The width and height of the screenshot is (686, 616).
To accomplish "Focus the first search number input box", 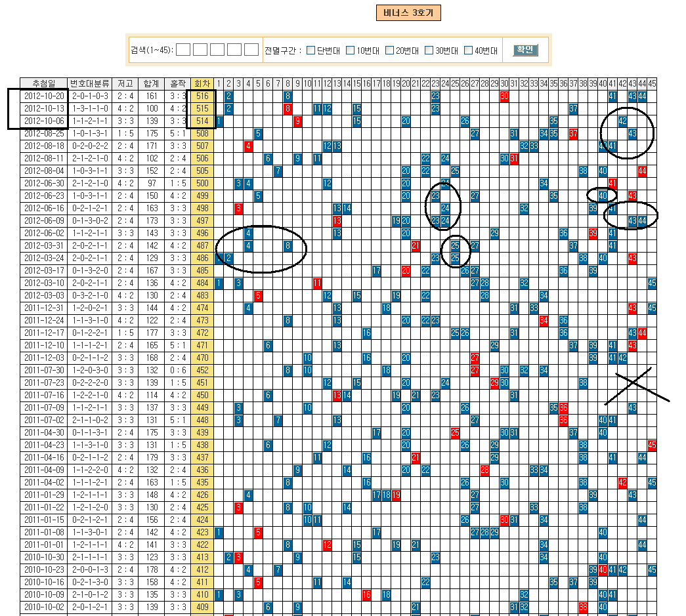I will tap(183, 50).
